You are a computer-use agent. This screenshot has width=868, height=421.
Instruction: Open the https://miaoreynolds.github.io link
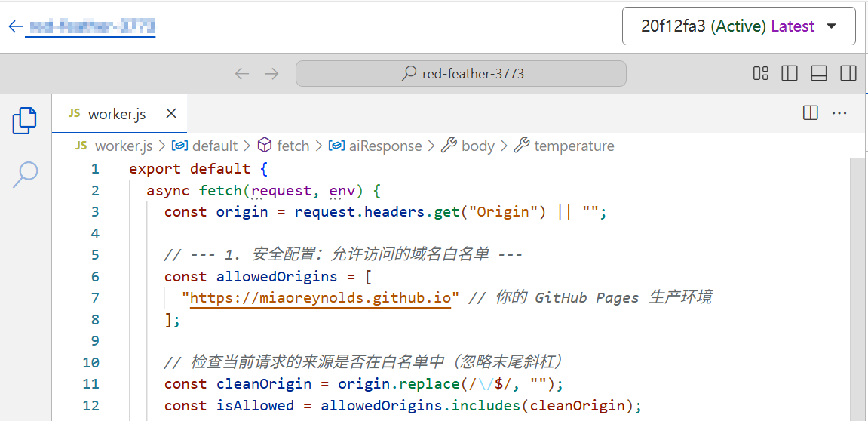321,297
